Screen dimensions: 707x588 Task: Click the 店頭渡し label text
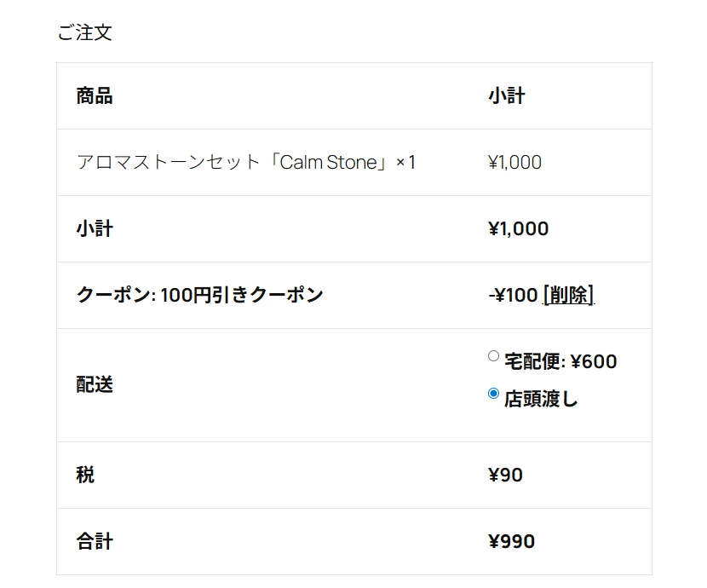pyautogui.click(x=541, y=399)
